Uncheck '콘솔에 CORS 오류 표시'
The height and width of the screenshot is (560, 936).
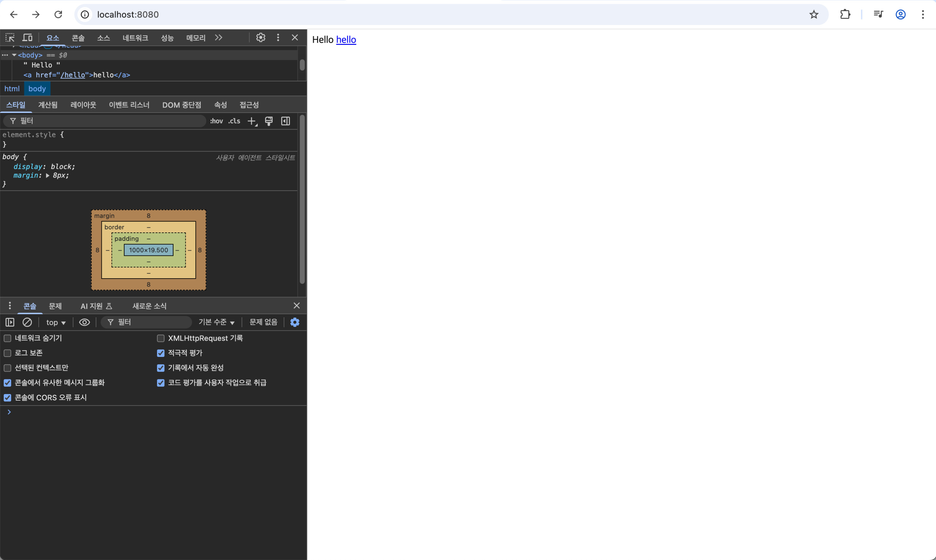click(x=7, y=398)
